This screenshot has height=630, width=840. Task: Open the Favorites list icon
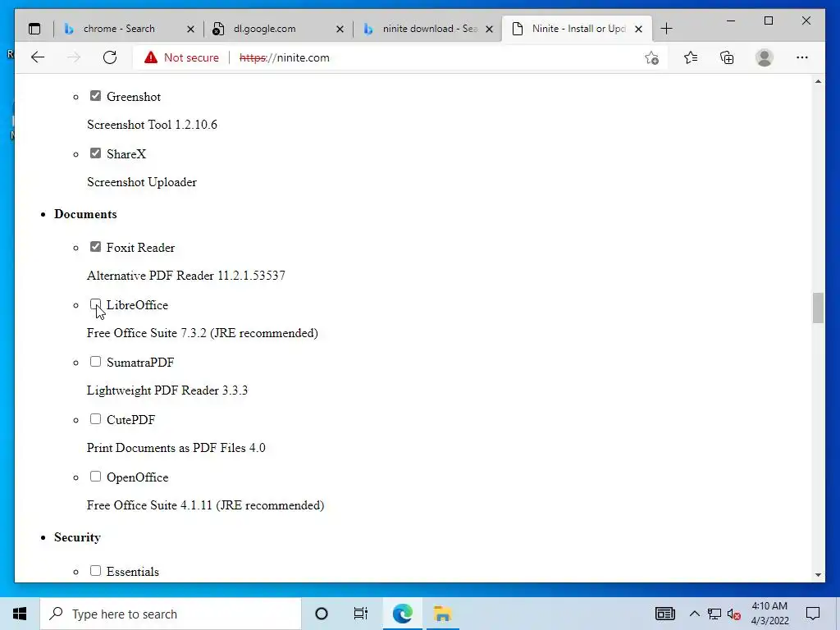coord(691,57)
